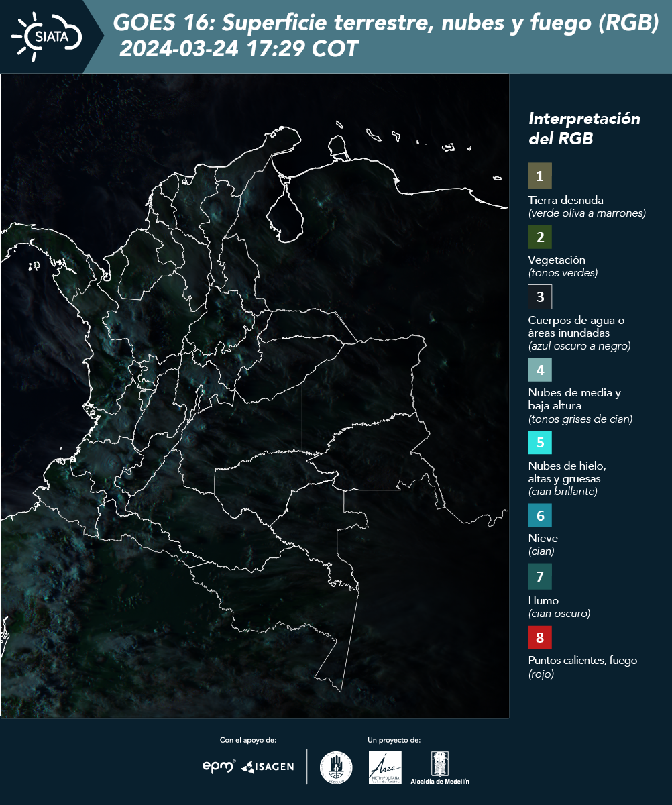
Task: Click 'Cuerpos de agua o áreas inundadas'
Action: 577,327
